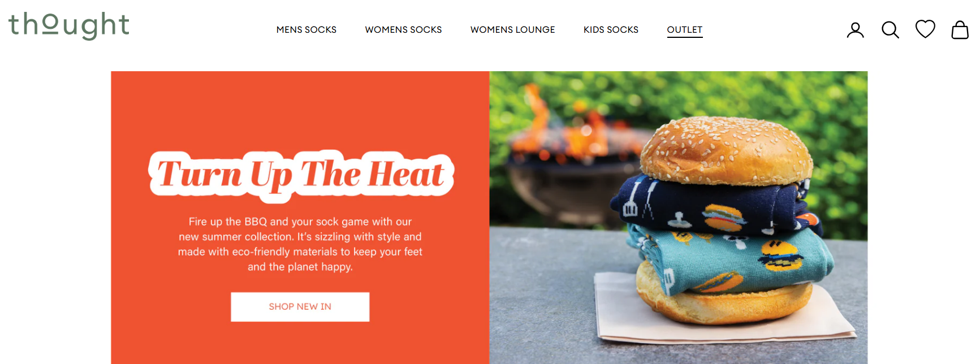Click the Shop New In button

coord(300,307)
